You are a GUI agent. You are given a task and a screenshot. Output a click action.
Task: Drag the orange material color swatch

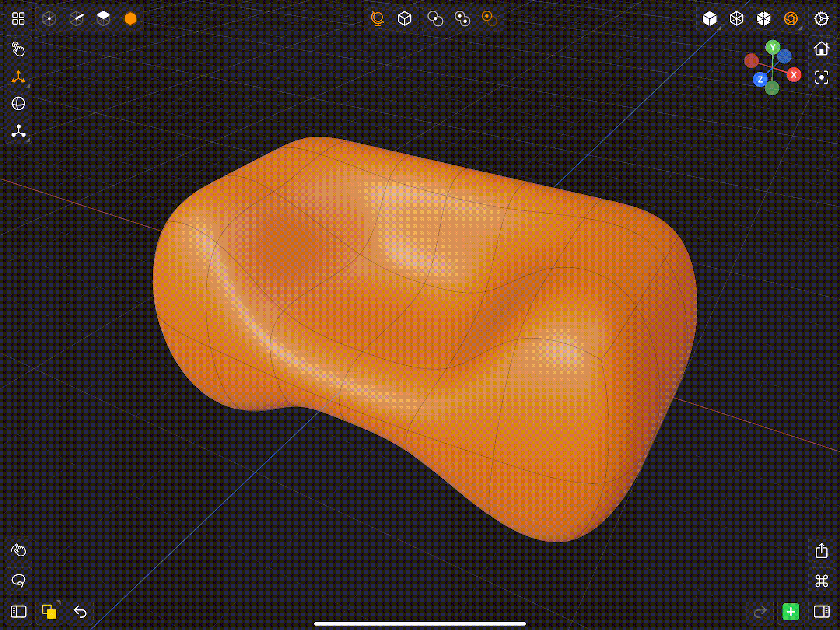[129, 18]
